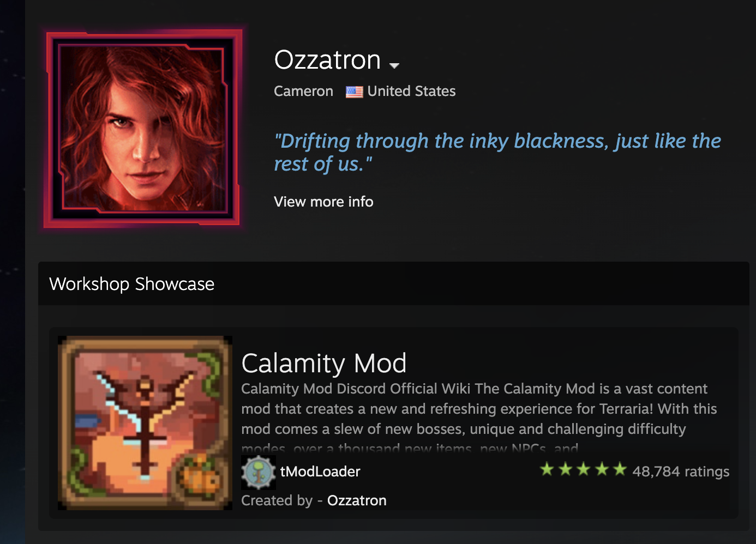This screenshot has height=544, width=756.
Task: Click the United States flag icon
Action: point(354,92)
